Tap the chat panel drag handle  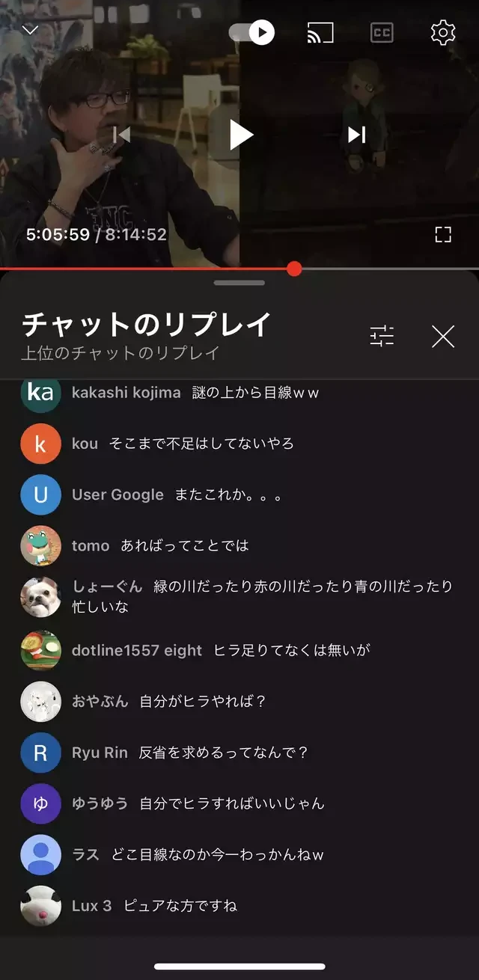point(239,283)
